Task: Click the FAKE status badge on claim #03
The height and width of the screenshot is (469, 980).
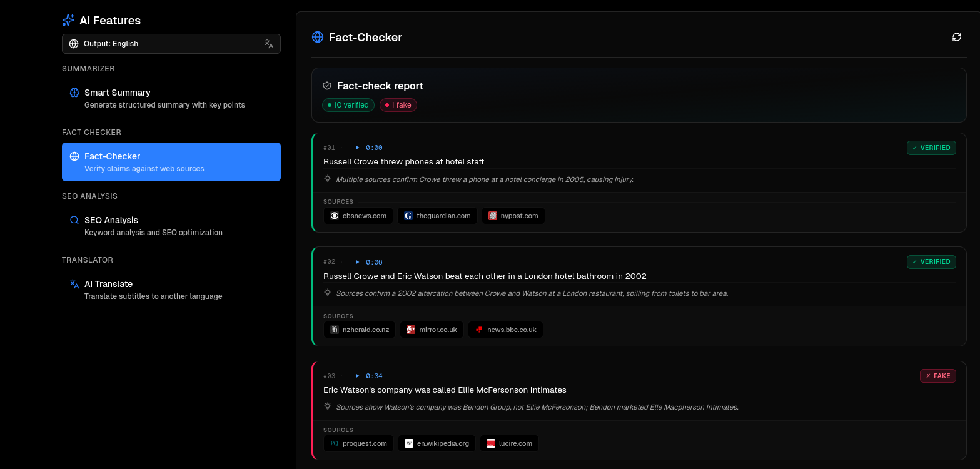Action: click(937, 376)
